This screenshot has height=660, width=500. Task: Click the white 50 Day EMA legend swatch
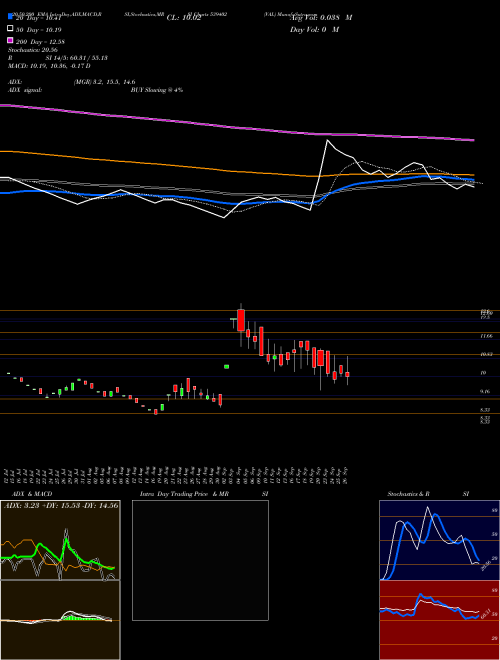(10, 29)
